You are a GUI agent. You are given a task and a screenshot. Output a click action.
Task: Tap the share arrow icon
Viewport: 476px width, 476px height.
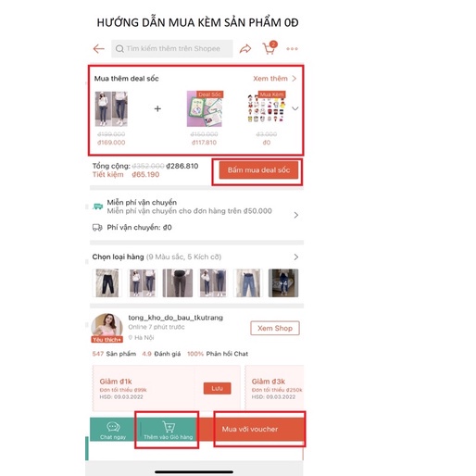[245, 48]
